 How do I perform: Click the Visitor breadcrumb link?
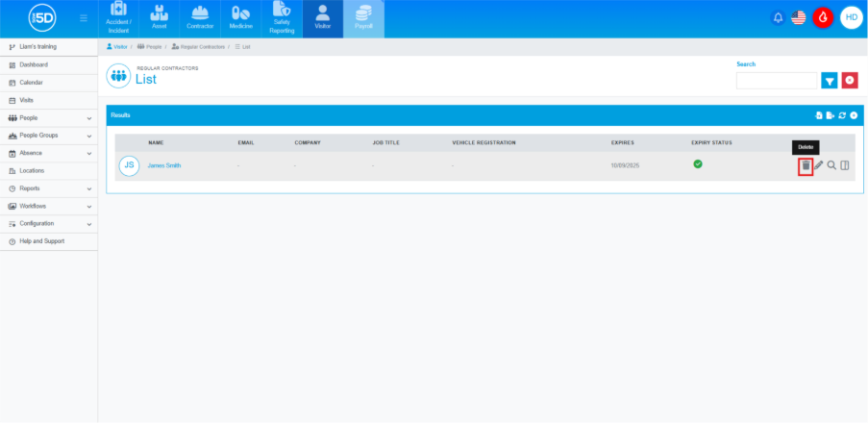(x=116, y=46)
